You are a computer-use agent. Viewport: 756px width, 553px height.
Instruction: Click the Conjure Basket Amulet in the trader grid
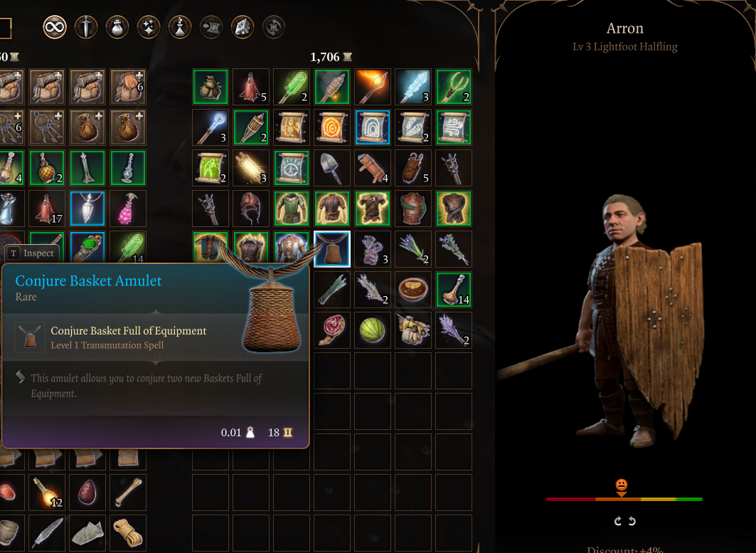(x=332, y=249)
